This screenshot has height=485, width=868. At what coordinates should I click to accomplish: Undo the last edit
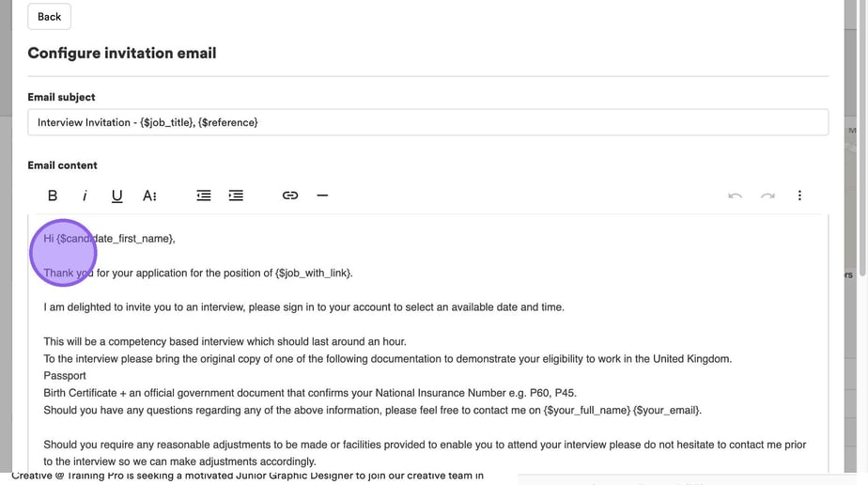736,196
